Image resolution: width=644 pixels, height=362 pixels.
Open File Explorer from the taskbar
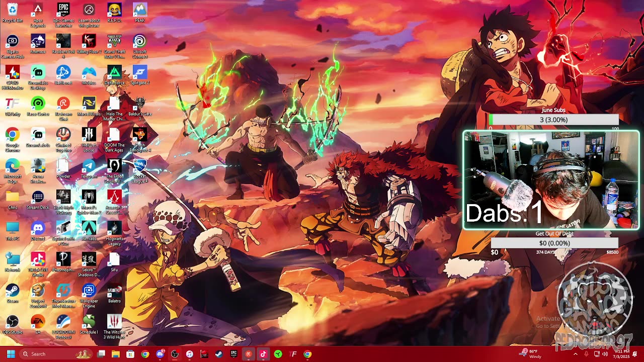coord(116,354)
